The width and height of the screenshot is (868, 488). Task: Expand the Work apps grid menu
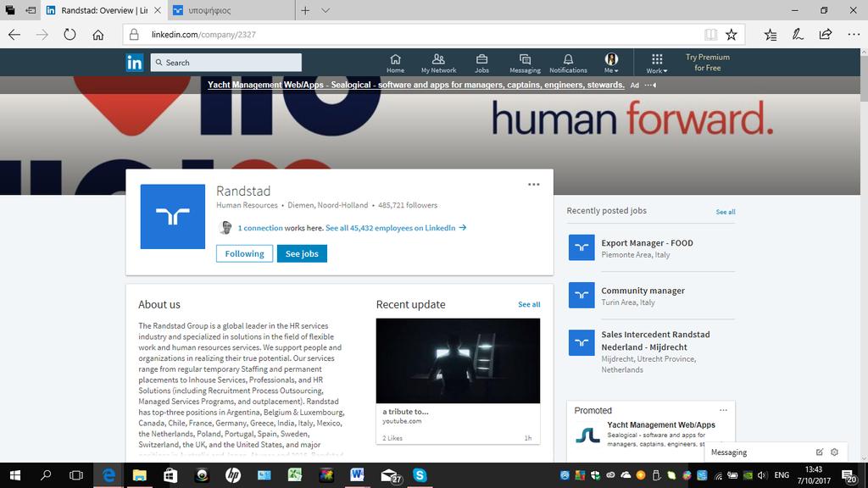coord(657,63)
